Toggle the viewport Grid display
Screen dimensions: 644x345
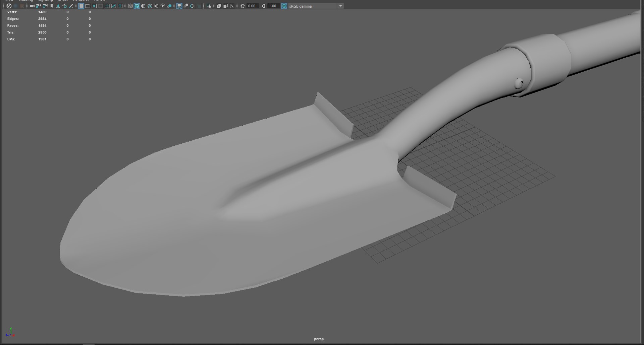click(x=81, y=6)
